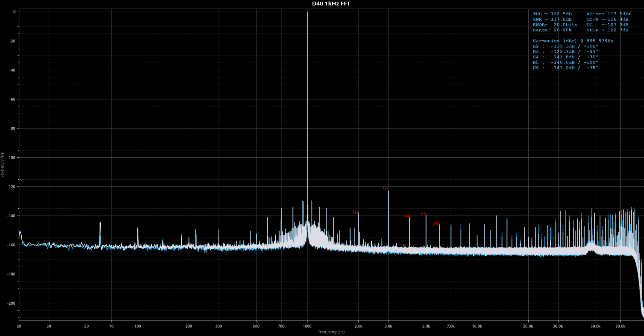This screenshot has height=336, width=644.
Task: Click the red H4 marker on the plot
Action: [407, 216]
